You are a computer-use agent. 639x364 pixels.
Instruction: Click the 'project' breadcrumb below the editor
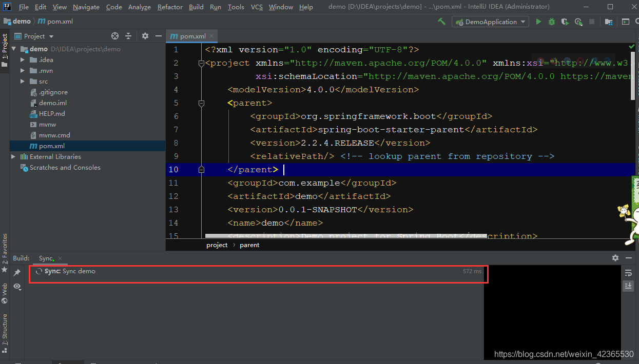tap(217, 245)
